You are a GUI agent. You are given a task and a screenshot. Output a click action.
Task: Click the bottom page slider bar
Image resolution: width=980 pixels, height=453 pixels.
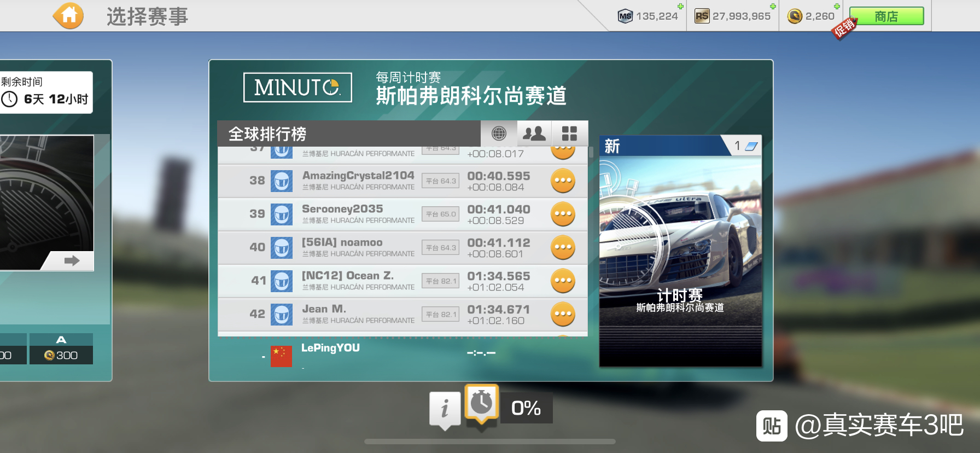490,441
